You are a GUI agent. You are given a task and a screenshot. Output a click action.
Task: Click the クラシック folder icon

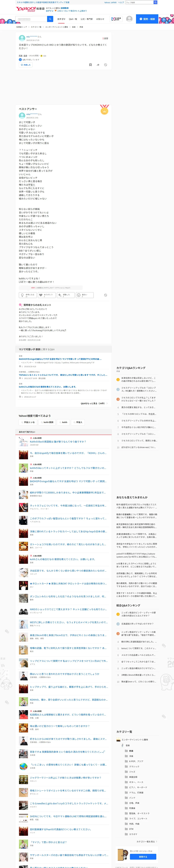(x=126, y=767)
